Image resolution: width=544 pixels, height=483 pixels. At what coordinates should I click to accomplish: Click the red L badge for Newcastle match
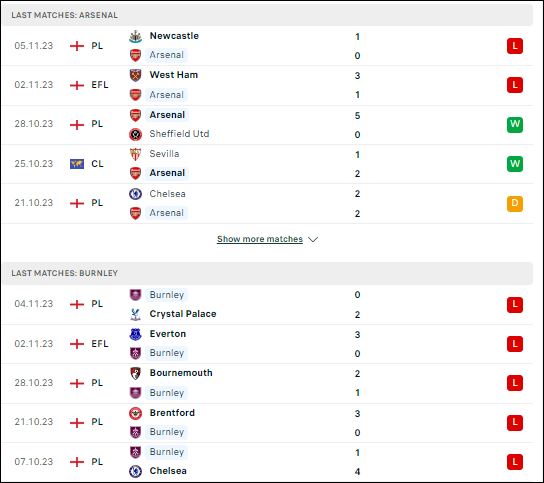pyautogui.click(x=515, y=46)
